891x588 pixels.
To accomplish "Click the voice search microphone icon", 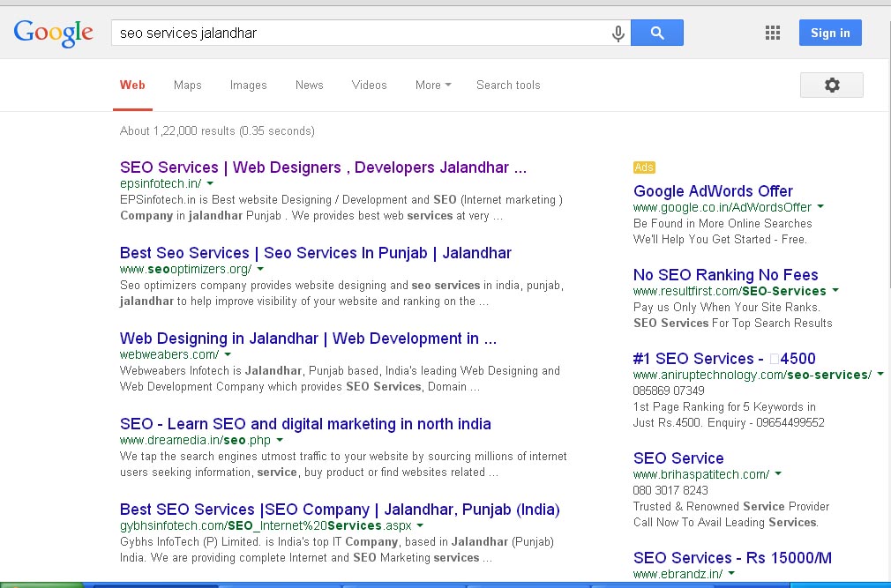I will tap(618, 33).
